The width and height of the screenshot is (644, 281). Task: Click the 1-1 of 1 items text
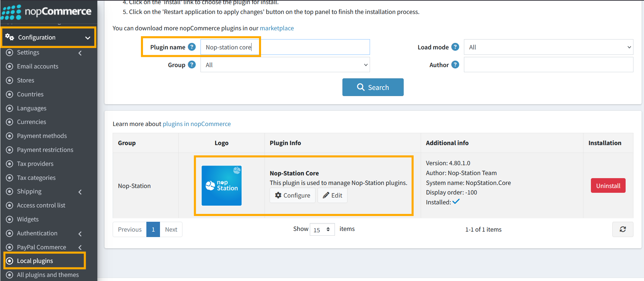483,230
